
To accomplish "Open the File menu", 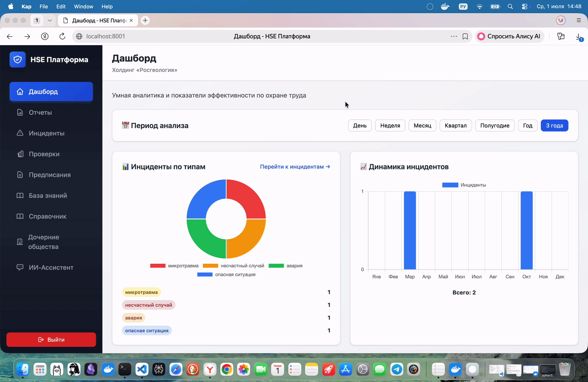I will pyautogui.click(x=44, y=6).
